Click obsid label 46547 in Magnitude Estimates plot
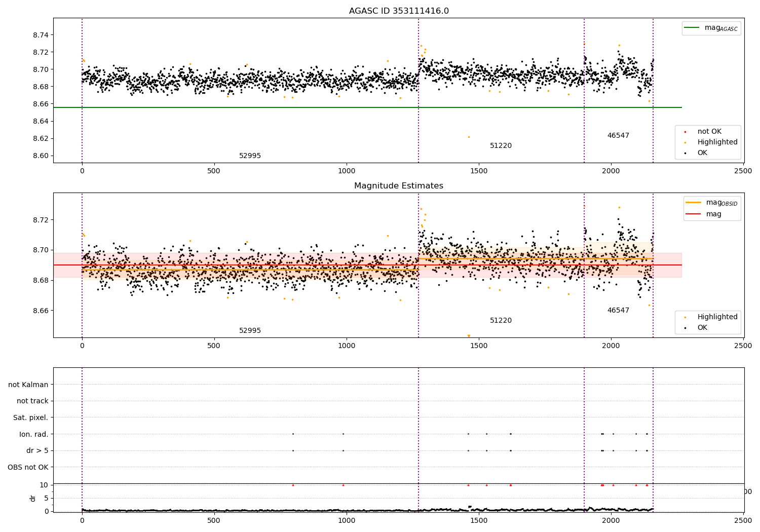This screenshot has height=532, width=760. click(x=618, y=311)
